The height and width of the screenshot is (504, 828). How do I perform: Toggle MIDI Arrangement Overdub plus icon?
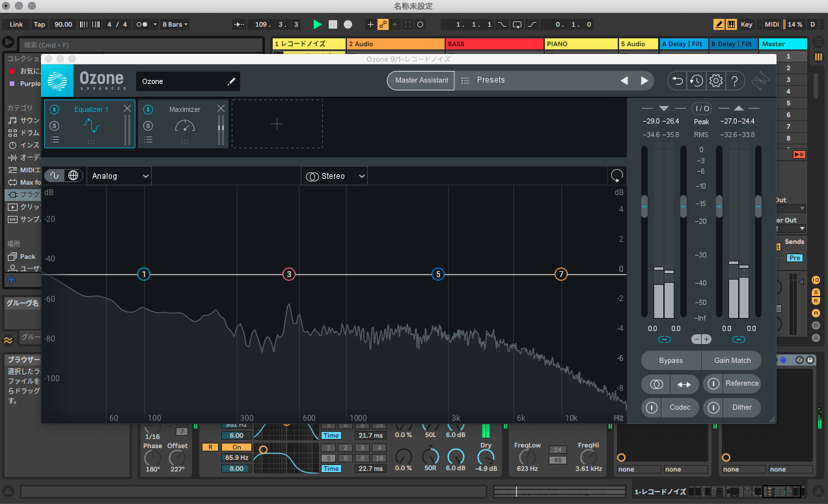371,25
